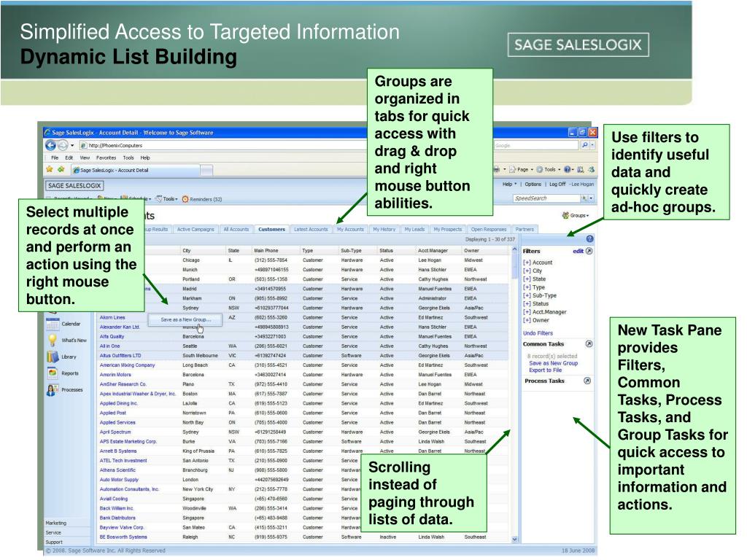747x560 pixels.
Task: Click the list's vertical scrollbar down arrow
Action: (514, 540)
